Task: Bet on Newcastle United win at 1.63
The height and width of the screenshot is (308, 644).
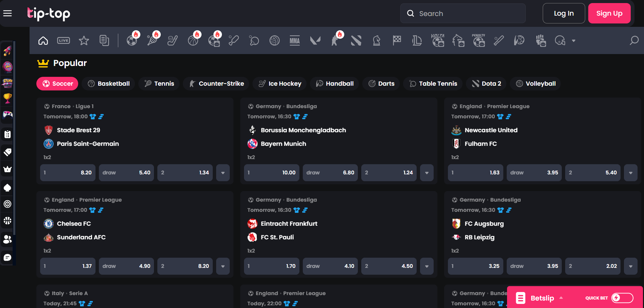Action: [475, 173]
